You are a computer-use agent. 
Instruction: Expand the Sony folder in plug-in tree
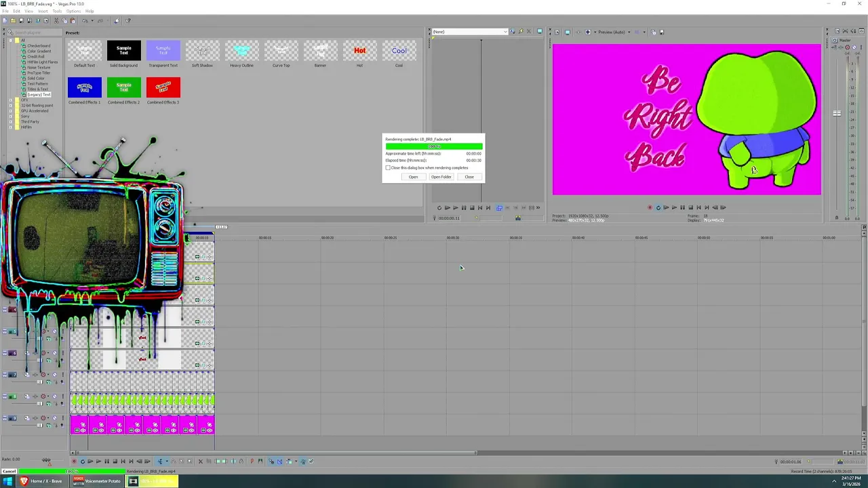(11, 117)
